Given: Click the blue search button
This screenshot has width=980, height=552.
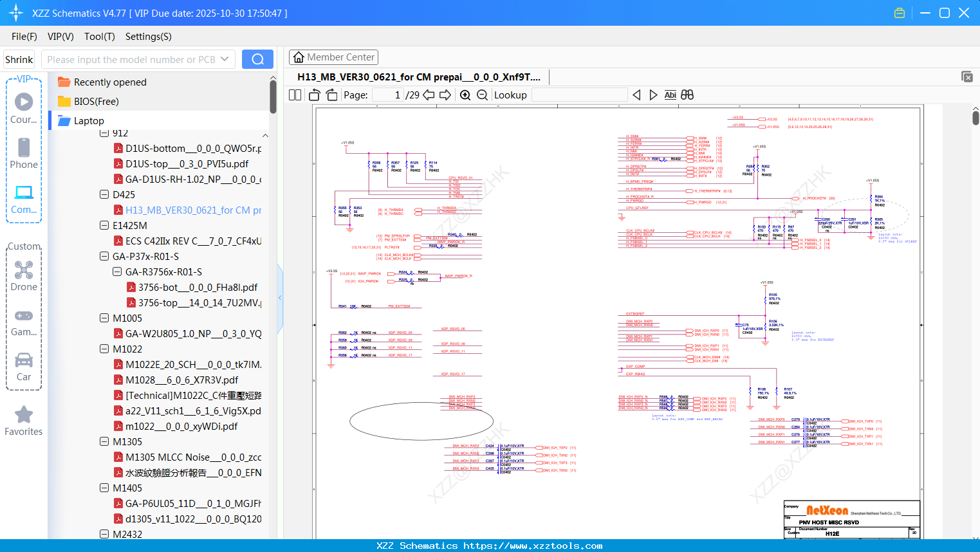Looking at the screenshot, I should pos(257,59).
